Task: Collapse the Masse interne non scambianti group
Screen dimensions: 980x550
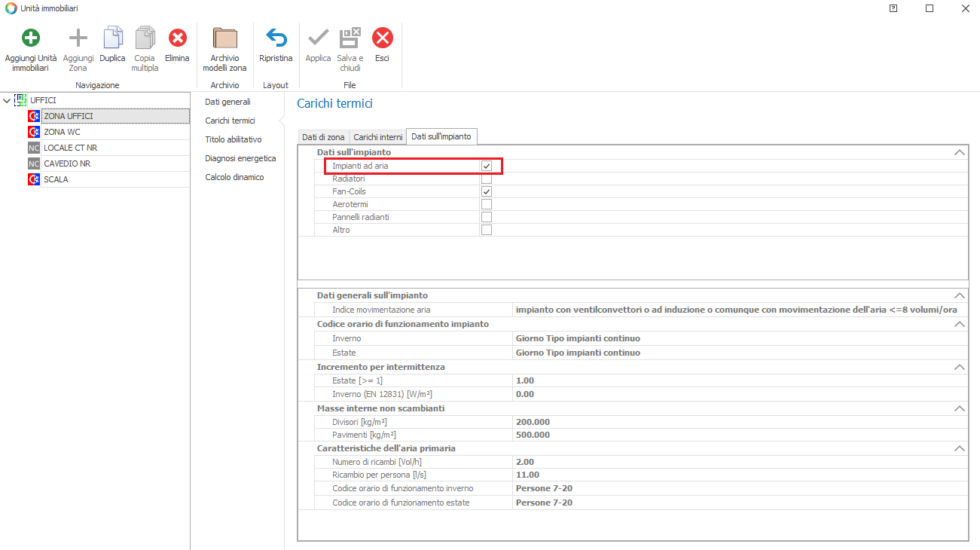Action: click(x=959, y=408)
